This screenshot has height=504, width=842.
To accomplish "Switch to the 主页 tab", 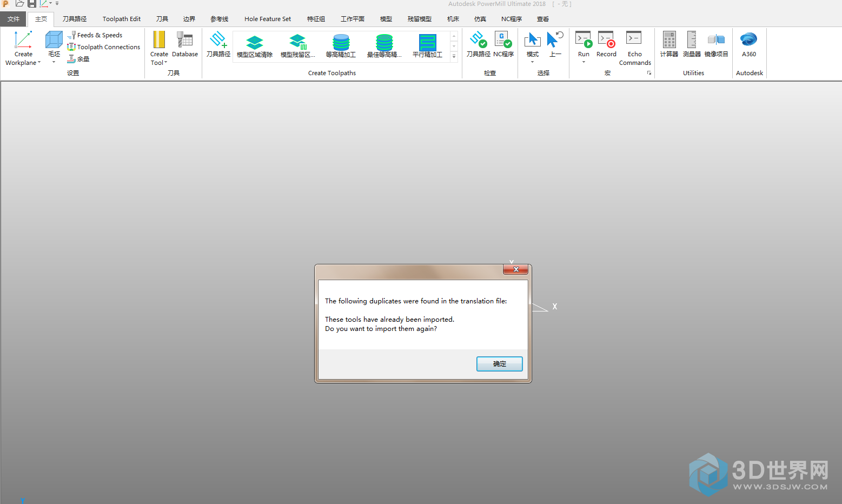I will [41, 19].
